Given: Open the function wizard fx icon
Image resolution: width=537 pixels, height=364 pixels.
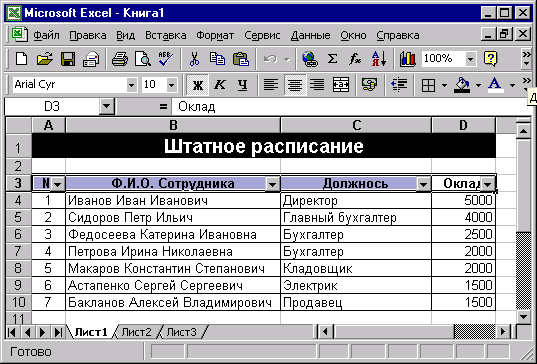Looking at the screenshot, I should [355, 59].
